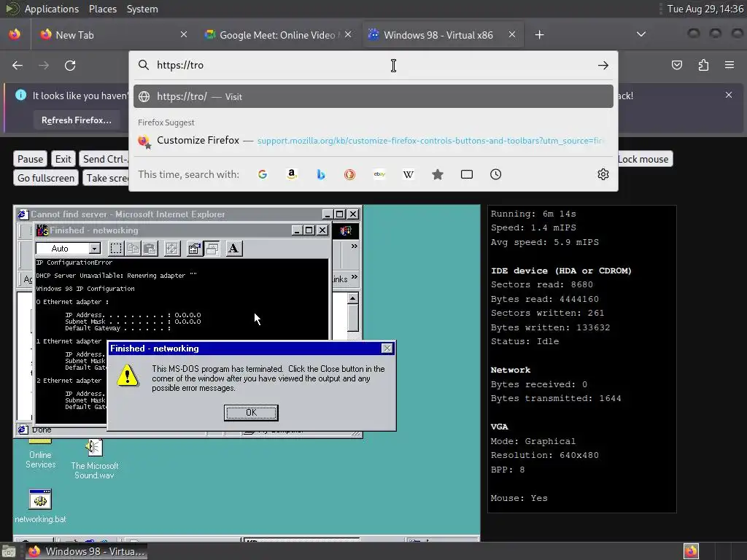The width and height of the screenshot is (747, 560).
Task: Reload the page in Firefox
Action: pos(70,65)
